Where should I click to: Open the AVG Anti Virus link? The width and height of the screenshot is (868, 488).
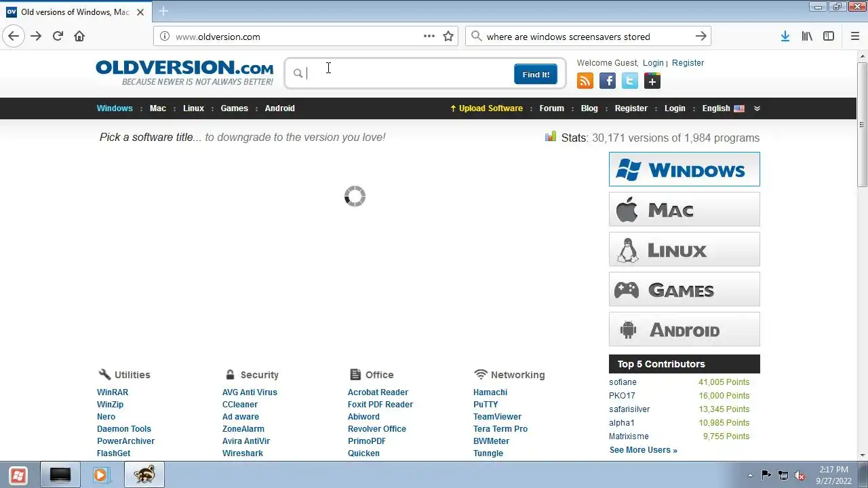coord(250,392)
